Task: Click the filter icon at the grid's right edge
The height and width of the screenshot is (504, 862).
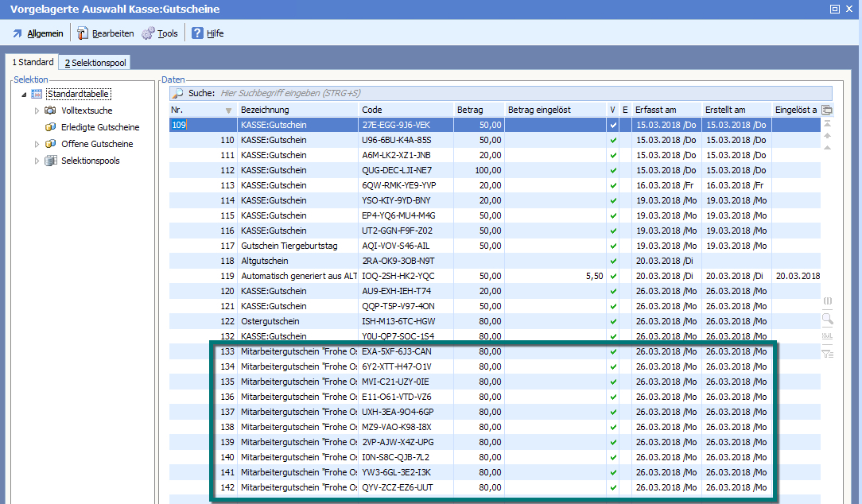Action: tap(827, 354)
